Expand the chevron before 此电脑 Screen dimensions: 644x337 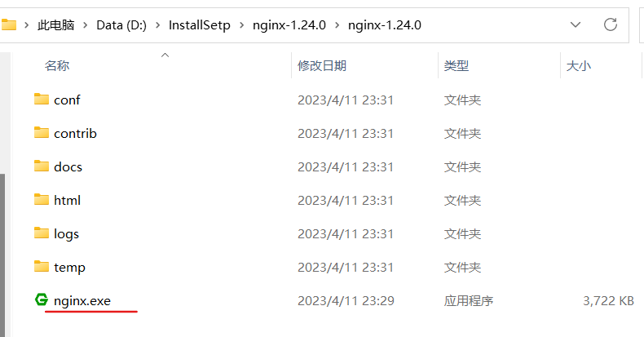point(27,25)
